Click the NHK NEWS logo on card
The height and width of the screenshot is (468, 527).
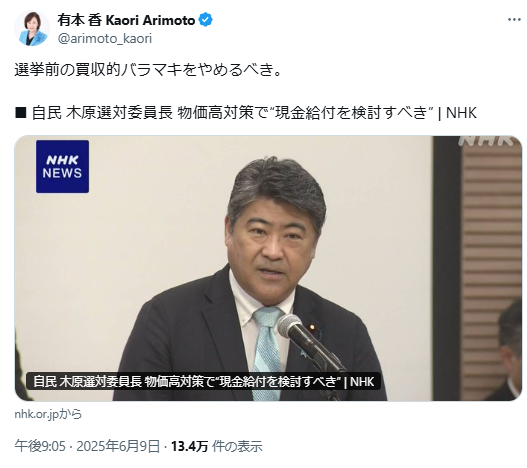pos(63,166)
